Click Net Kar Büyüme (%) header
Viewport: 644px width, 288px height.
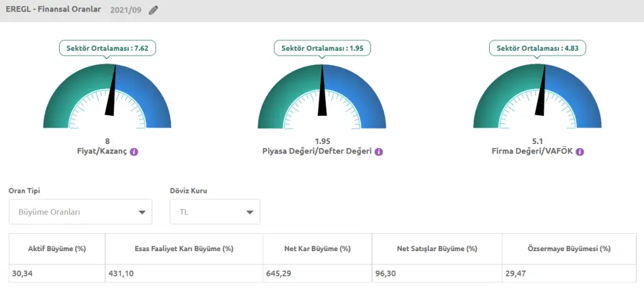[x=317, y=248]
